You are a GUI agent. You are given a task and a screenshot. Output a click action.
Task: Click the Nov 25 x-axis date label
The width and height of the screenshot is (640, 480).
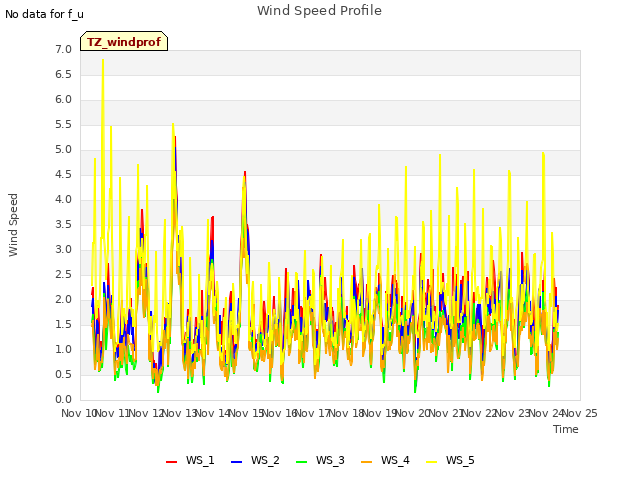[x=580, y=413]
